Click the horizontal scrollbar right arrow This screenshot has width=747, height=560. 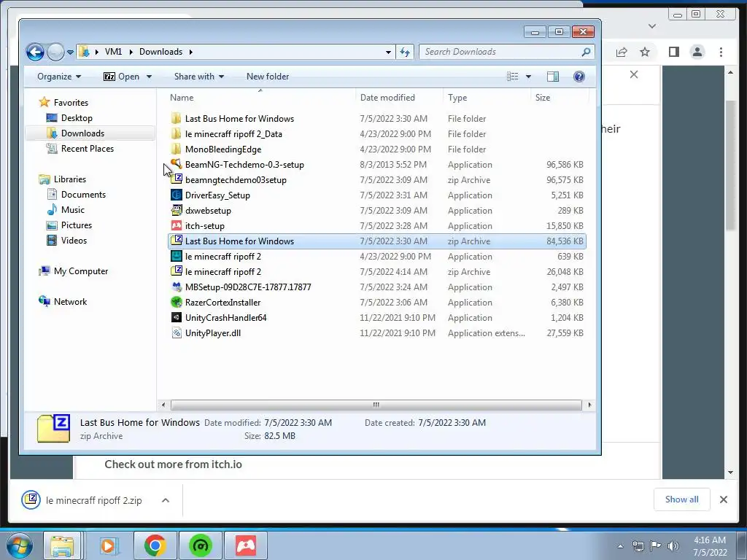[x=589, y=405]
